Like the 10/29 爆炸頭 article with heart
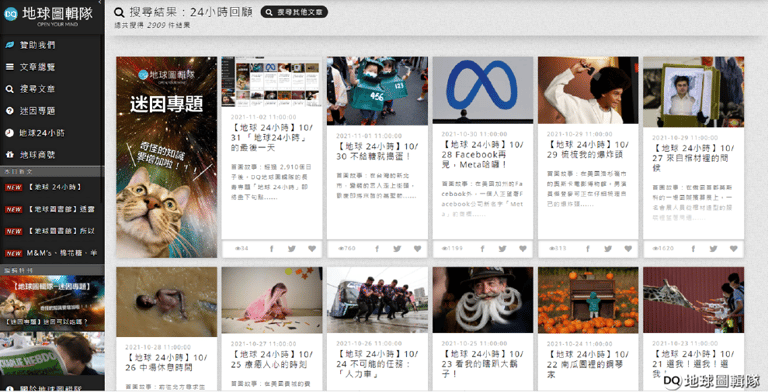The width and height of the screenshot is (768, 392). (628, 248)
